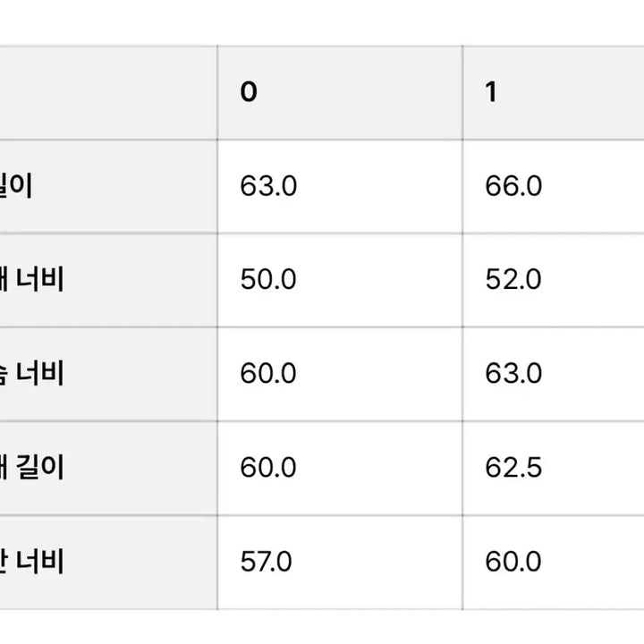This screenshot has width=644, height=644.
Task: Select the sleeve 길이 row label
Action: [34, 467]
